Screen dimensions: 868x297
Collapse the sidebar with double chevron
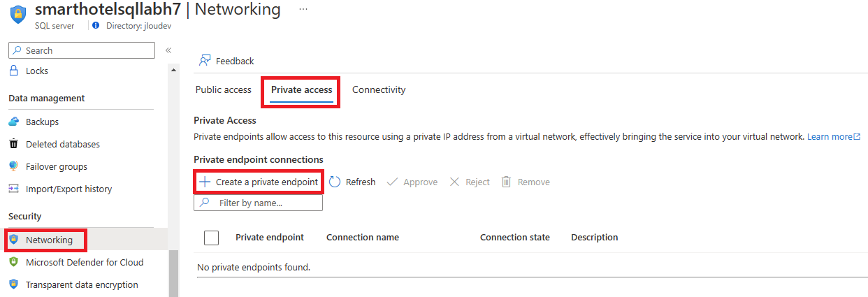coord(168,50)
